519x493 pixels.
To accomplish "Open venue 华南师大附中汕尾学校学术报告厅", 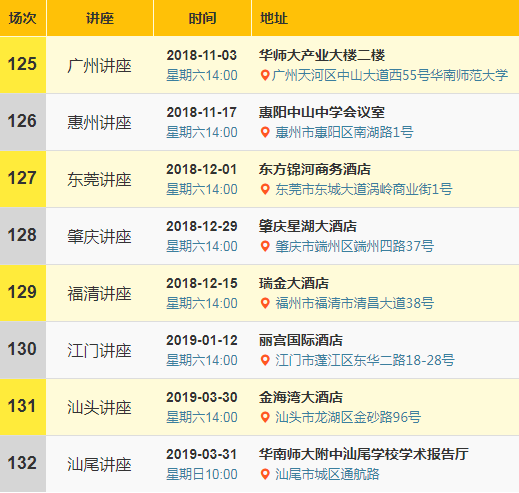I will coord(364,454).
